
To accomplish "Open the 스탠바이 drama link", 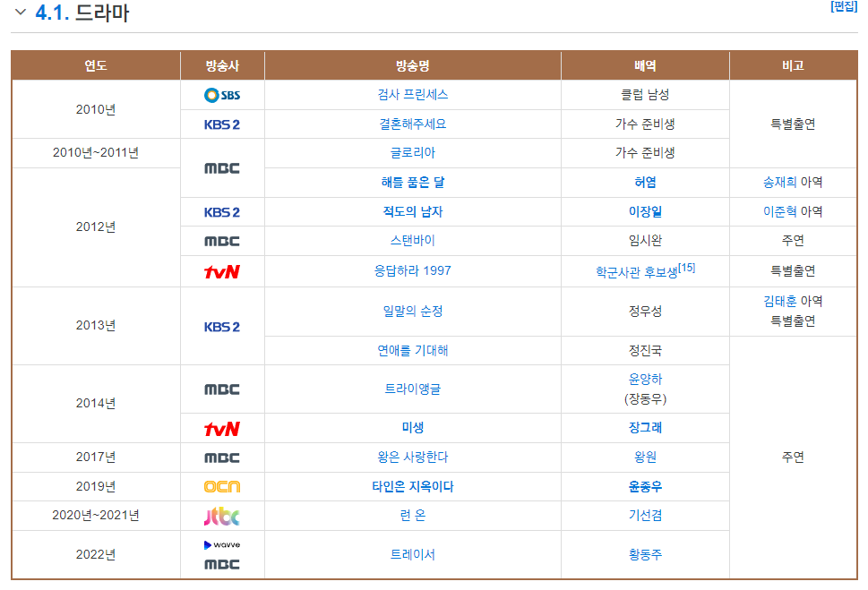I will coord(413,241).
